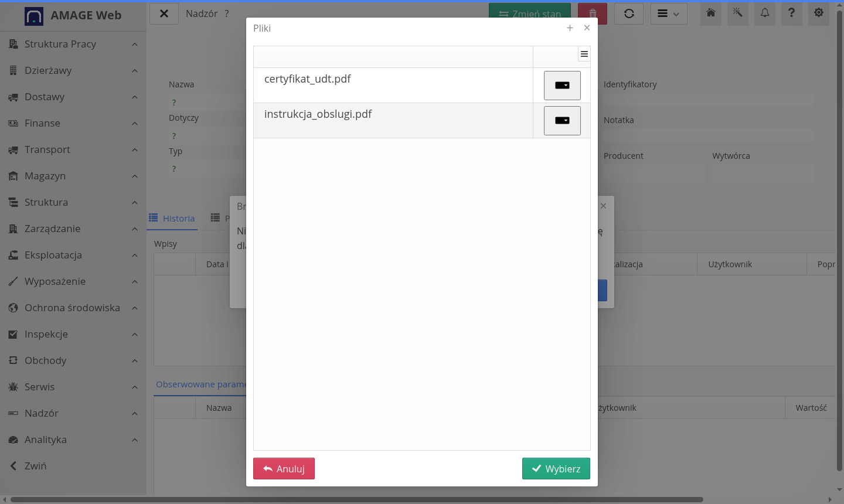844x504 pixels.
Task: Open the file list column menu
Action: click(584, 54)
